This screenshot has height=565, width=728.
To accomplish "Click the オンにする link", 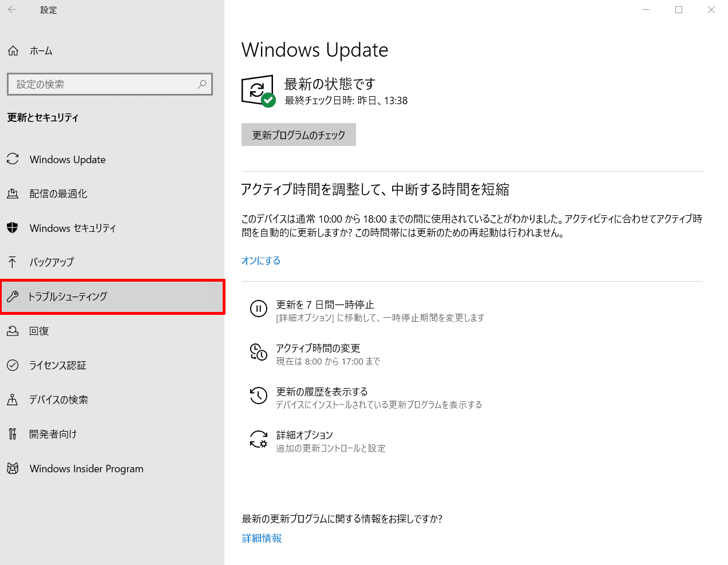I will 261,260.
